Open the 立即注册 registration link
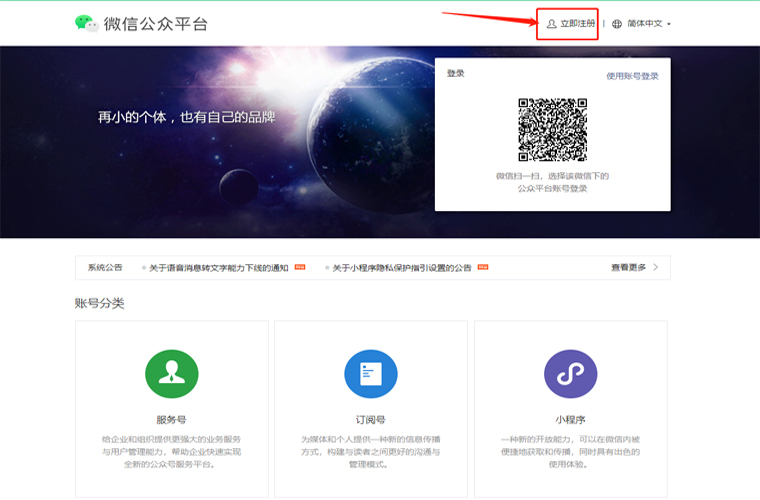The width and height of the screenshot is (760, 500). [x=577, y=23]
